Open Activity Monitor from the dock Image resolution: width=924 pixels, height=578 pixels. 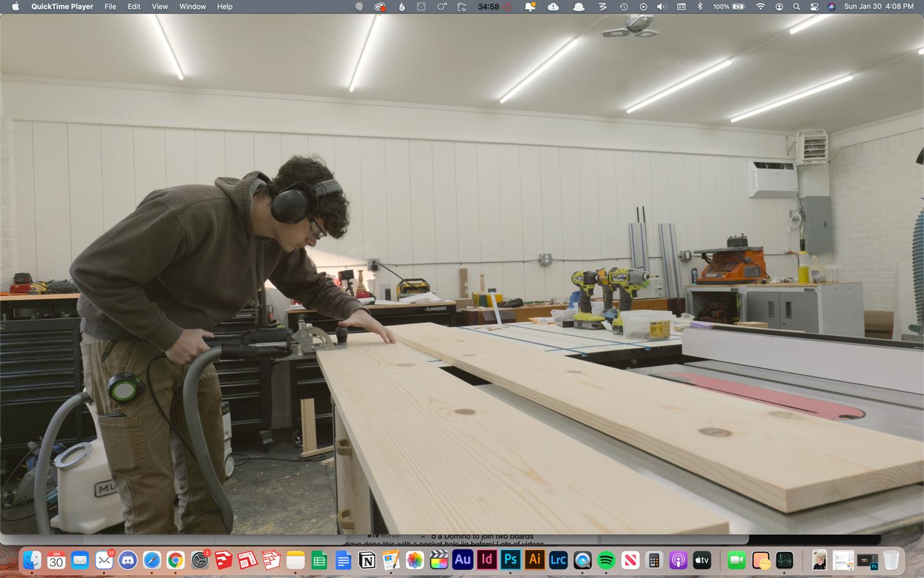pos(785,560)
